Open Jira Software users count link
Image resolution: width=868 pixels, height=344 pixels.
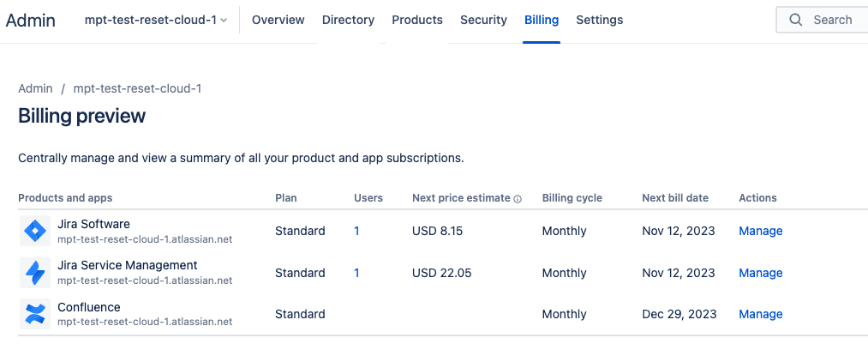356,231
